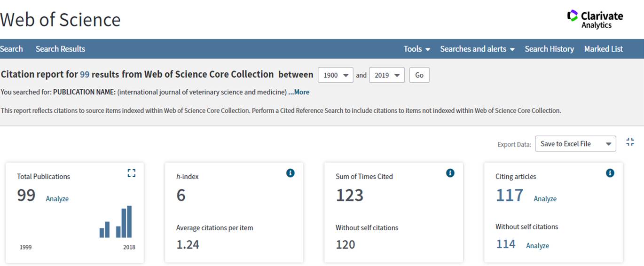Open the end year 2019 dropdown
The image size is (644, 266).
tap(387, 75)
